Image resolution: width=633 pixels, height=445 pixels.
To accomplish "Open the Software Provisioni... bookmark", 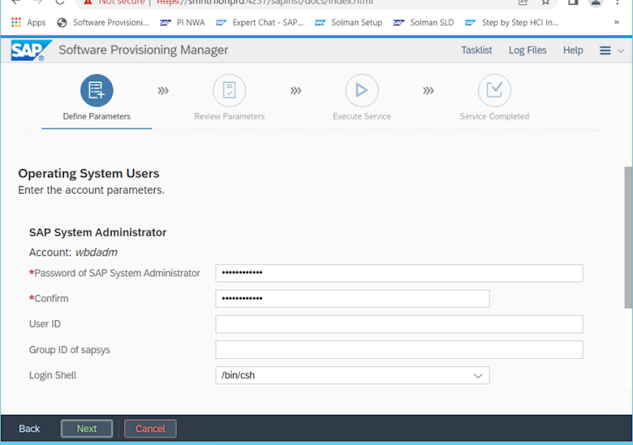I will click(103, 23).
